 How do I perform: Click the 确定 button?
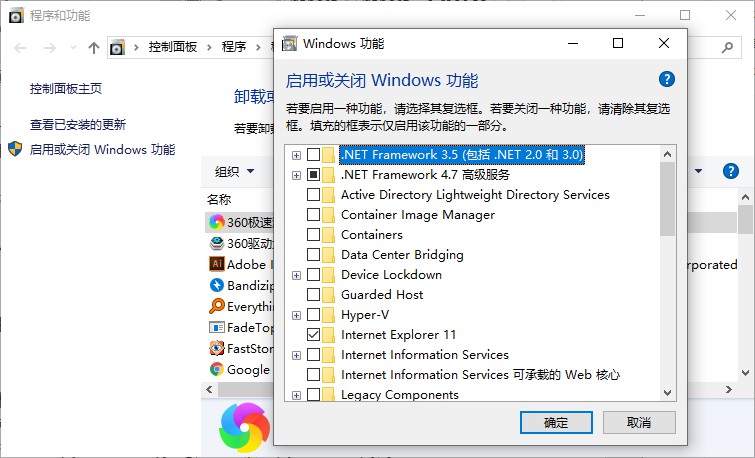click(x=555, y=423)
